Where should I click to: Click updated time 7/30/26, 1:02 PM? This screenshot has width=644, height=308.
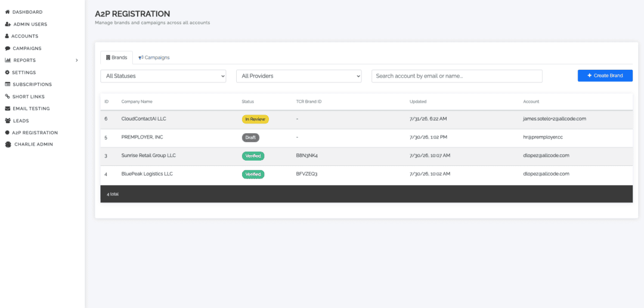(428, 137)
